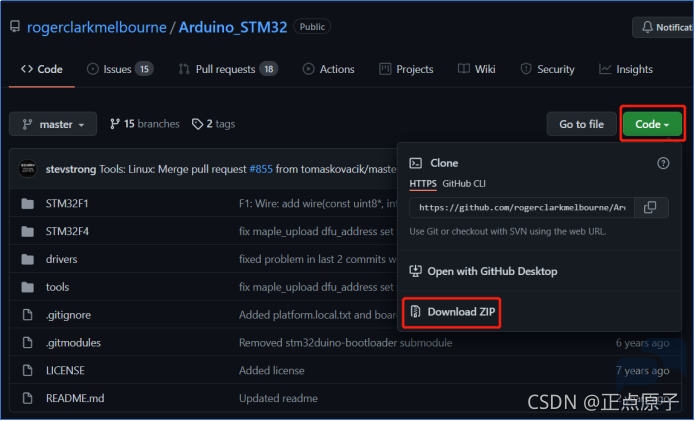Click the Download ZIP file icon

[x=415, y=312]
